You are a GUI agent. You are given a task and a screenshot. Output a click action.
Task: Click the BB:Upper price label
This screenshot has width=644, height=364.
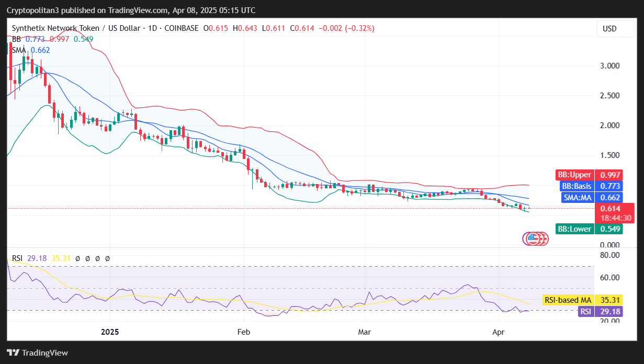pyautogui.click(x=574, y=175)
